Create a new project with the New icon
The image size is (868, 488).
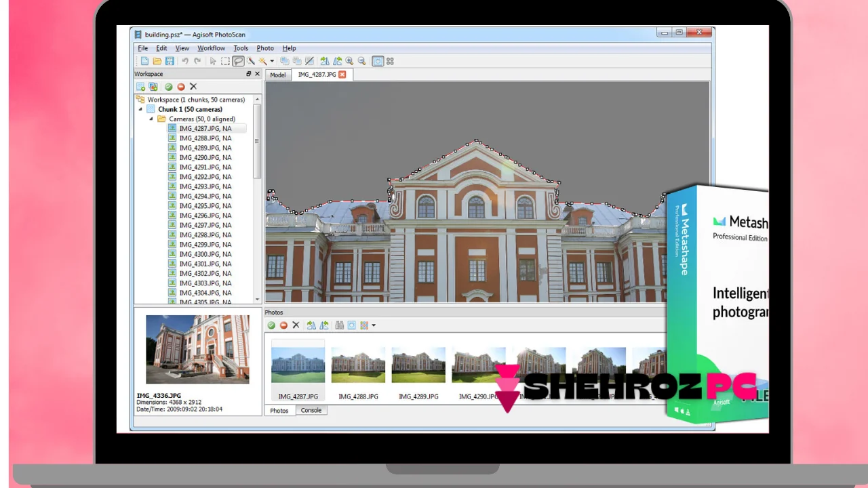(x=144, y=61)
